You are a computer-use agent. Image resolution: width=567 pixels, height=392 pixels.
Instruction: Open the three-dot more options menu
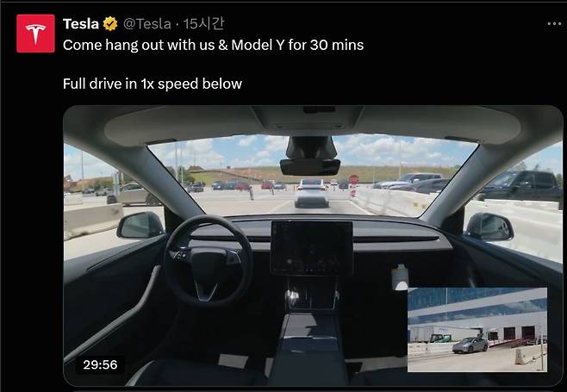(x=554, y=24)
